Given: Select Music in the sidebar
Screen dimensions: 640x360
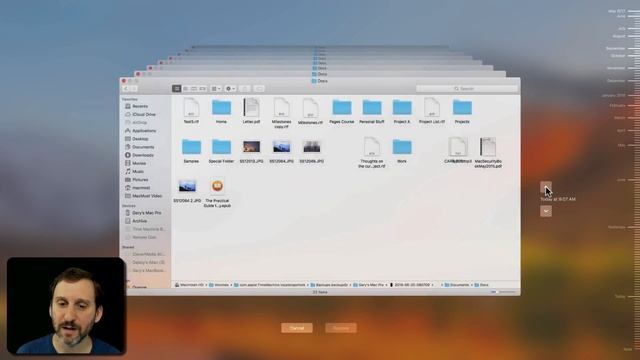Looking at the screenshot, I should click(134, 171).
